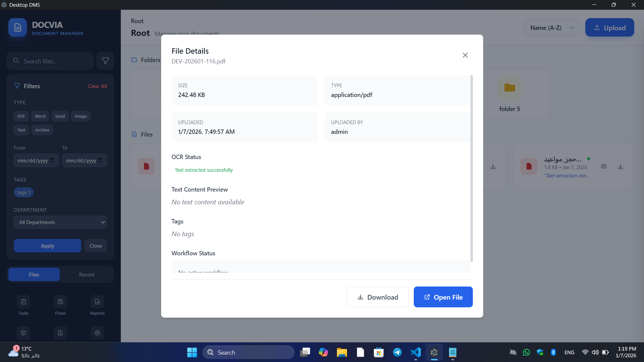The width and height of the screenshot is (644, 362).
Task: Open the settings gear below Reports
Action: tap(97, 333)
